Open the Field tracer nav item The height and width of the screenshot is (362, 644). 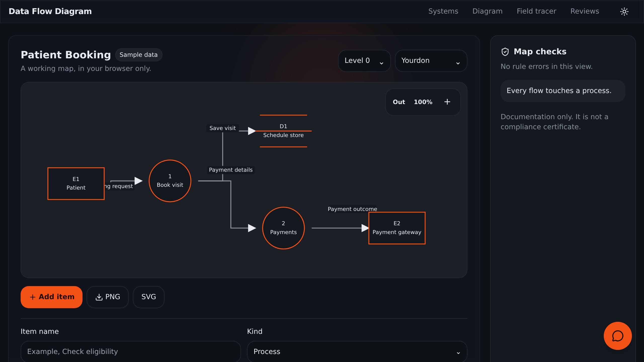tap(536, 11)
